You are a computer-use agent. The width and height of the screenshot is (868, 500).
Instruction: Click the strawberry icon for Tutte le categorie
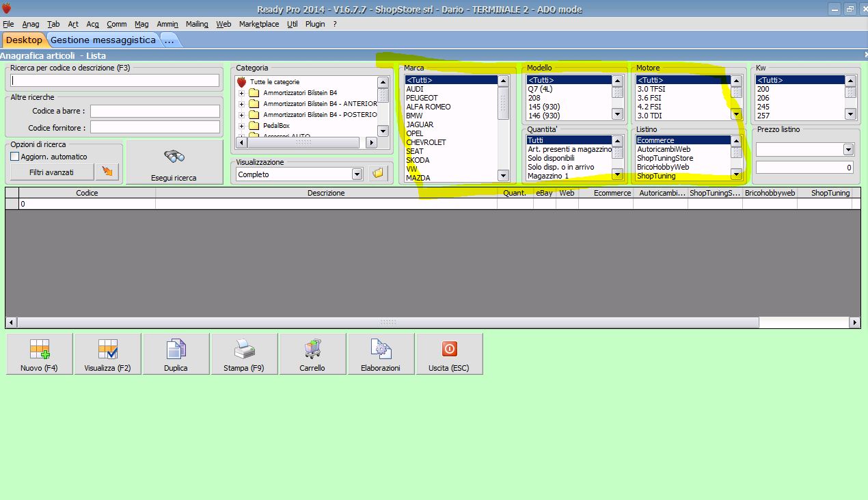(241, 82)
